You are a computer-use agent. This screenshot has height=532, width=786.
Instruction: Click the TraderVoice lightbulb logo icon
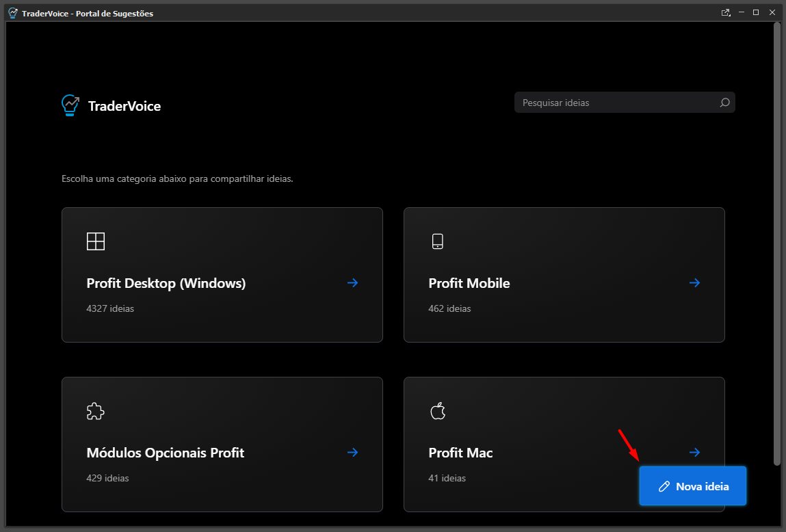coord(70,106)
